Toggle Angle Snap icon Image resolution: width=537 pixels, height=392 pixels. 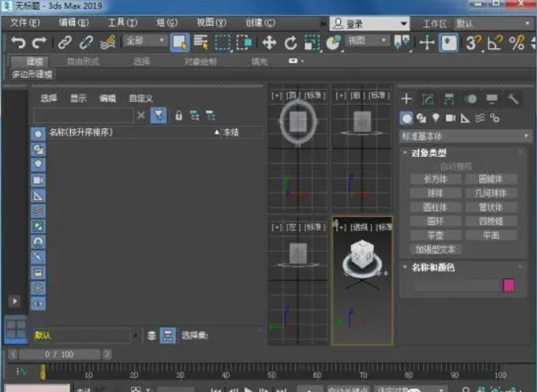pyautogui.click(x=495, y=43)
